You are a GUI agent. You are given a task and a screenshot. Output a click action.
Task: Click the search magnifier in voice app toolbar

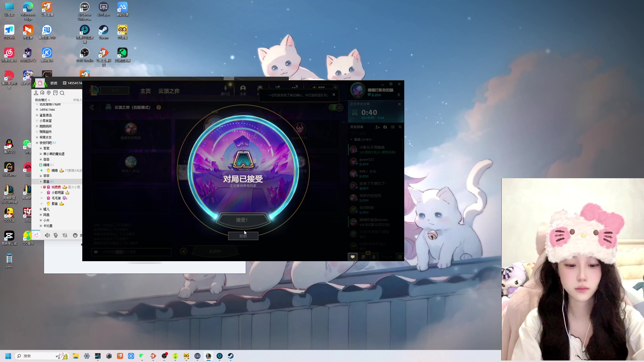[62, 93]
